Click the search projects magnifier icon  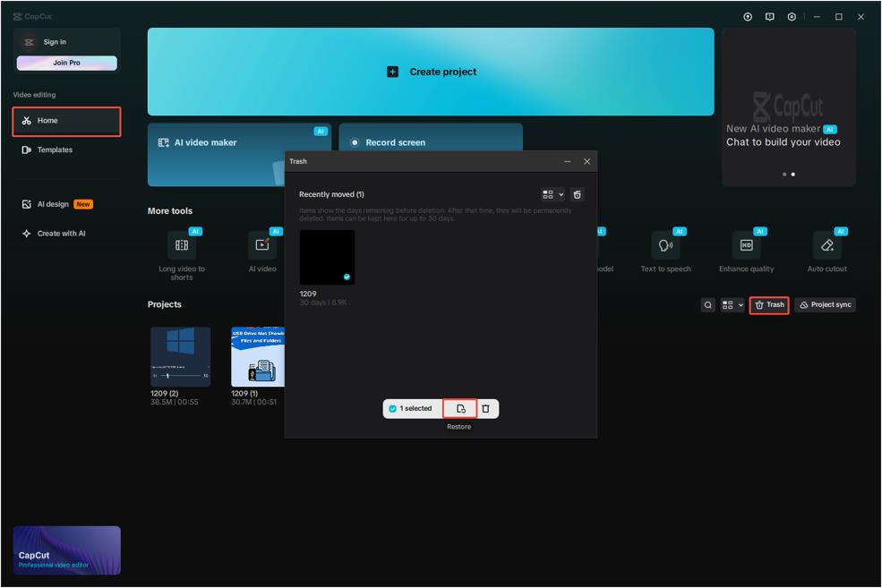[x=707, y=304]
